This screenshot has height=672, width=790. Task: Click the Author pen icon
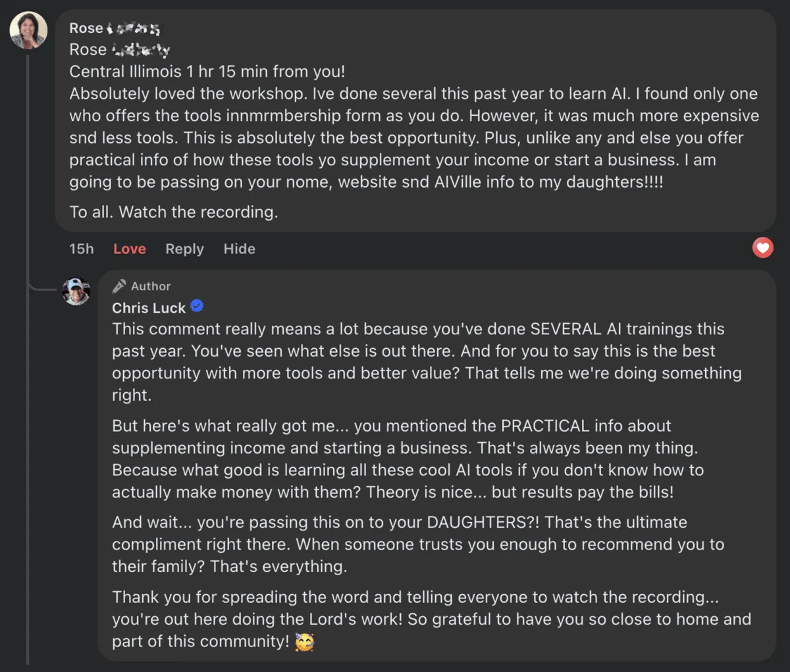pyautogui.click(x=119, y=286)
